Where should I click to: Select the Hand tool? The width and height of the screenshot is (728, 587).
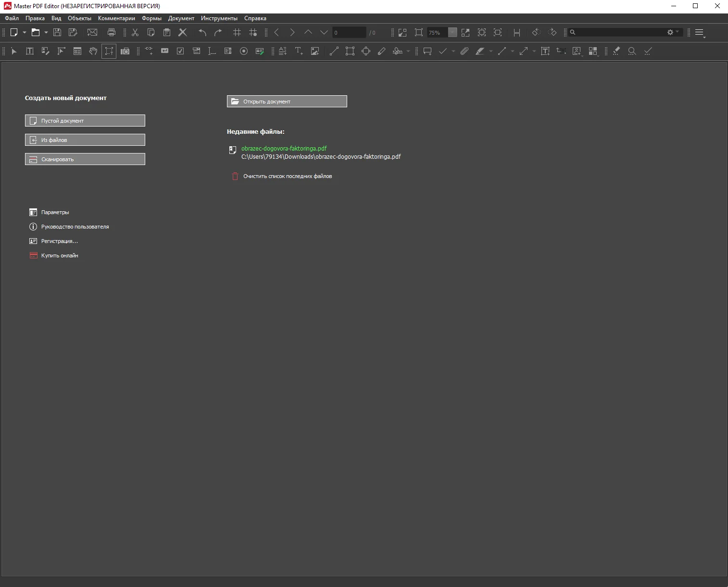[x=93, y=51]
